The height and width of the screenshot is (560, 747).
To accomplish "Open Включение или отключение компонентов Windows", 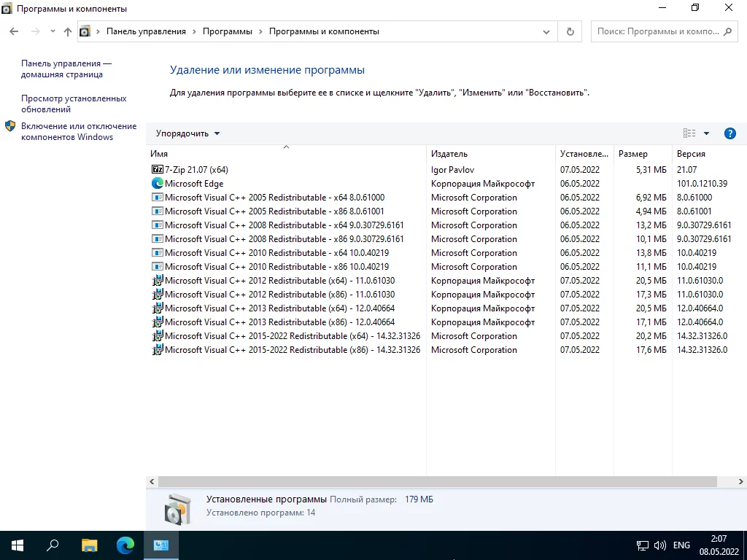I will pos(79,131).
